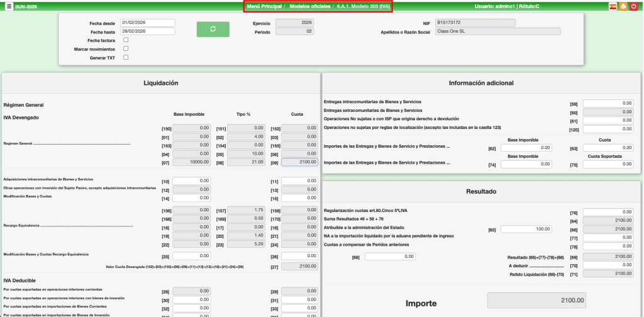Enable the Fecha factura checkbox
The image size is (644, 317).
coord(126,40)
